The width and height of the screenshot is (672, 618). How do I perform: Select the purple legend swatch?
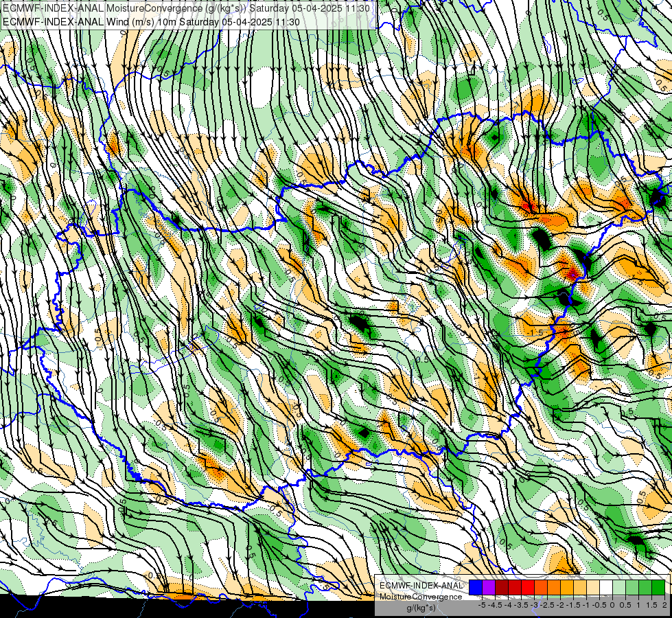click(x=489, y=587)
